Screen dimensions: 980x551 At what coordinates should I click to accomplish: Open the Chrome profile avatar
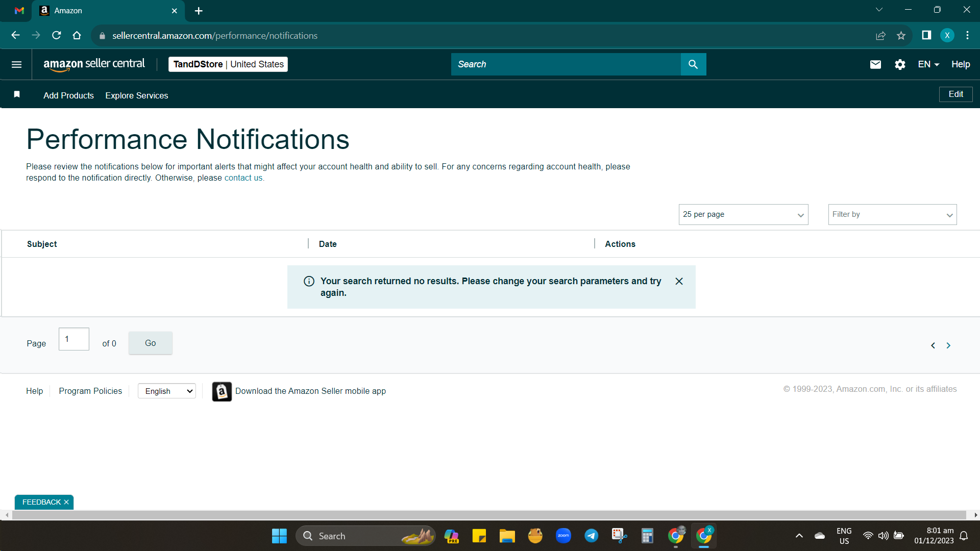tap(947, 35)
